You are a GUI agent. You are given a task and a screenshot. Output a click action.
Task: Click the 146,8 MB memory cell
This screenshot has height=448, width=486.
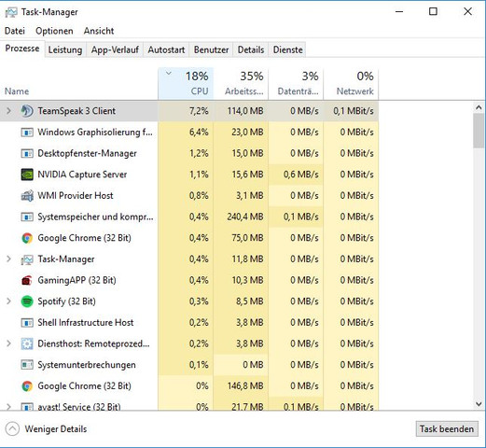click(x=241, y=386)
